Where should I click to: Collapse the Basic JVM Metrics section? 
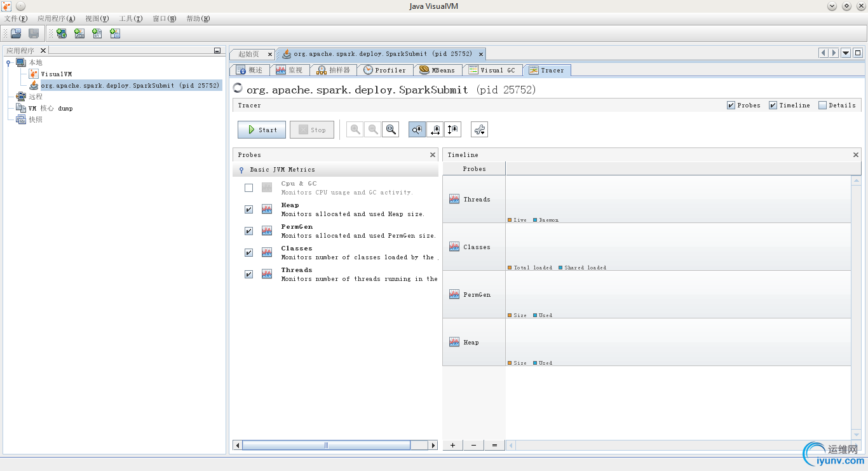click(241, 170)
